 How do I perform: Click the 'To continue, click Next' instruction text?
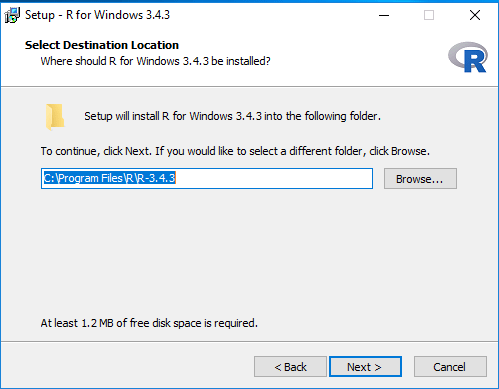(235, 151)
